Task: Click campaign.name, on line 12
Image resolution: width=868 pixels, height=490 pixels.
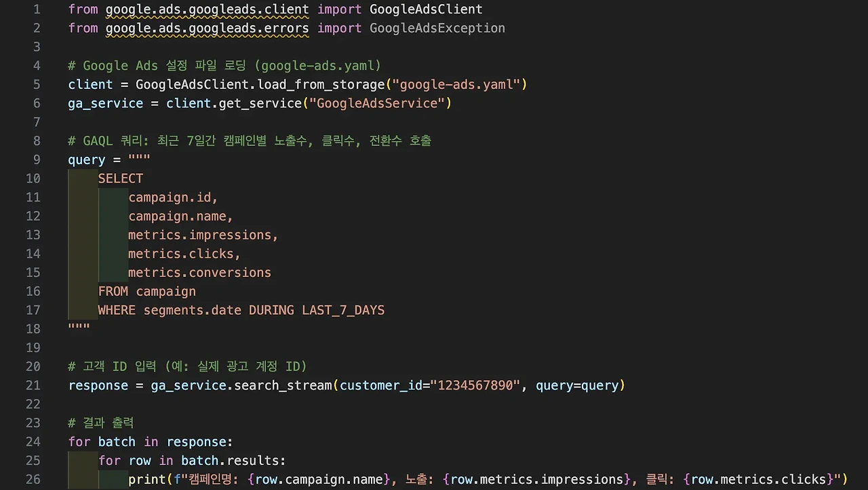Action: (181, 216)
